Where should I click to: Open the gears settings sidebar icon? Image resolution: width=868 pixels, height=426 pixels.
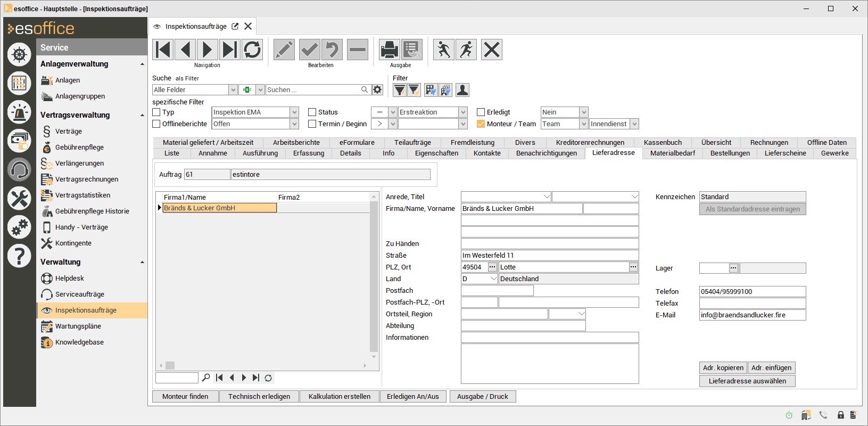coord(19,227)
